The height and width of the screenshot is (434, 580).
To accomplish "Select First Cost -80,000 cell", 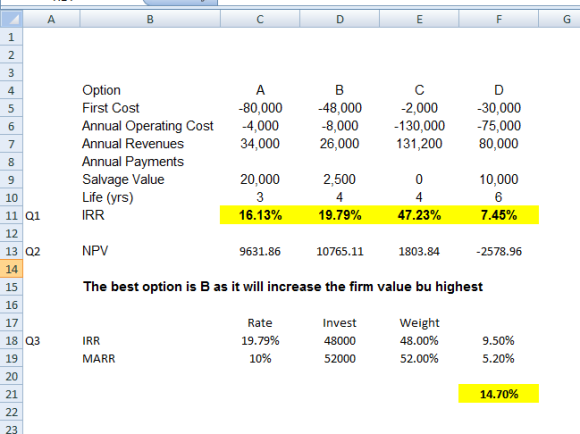I will coord(260,108).
